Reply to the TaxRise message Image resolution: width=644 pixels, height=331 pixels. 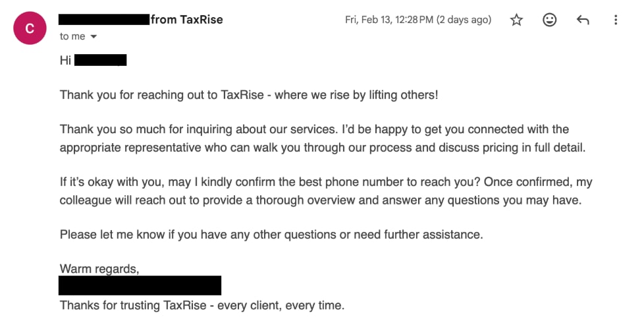[583, 20]
